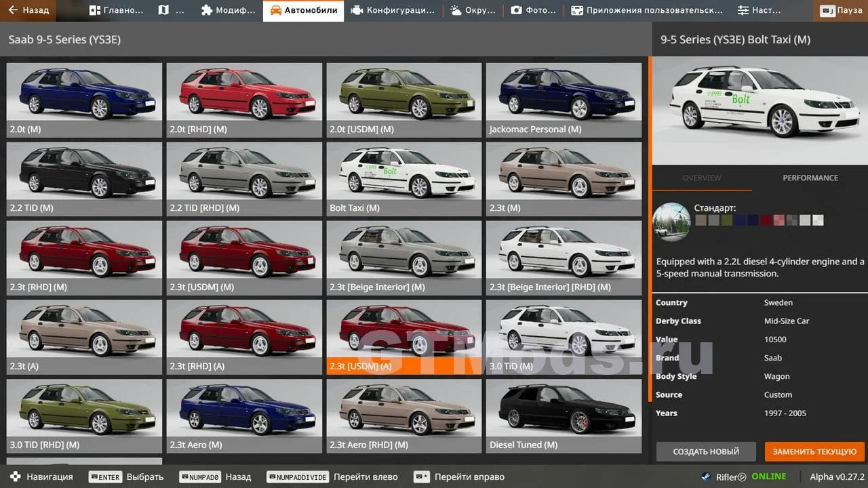This screenshot has height=488, width=868.
Task: Select the Diesel Tuned (M) car thumbnail
Action: click(564, 415)
